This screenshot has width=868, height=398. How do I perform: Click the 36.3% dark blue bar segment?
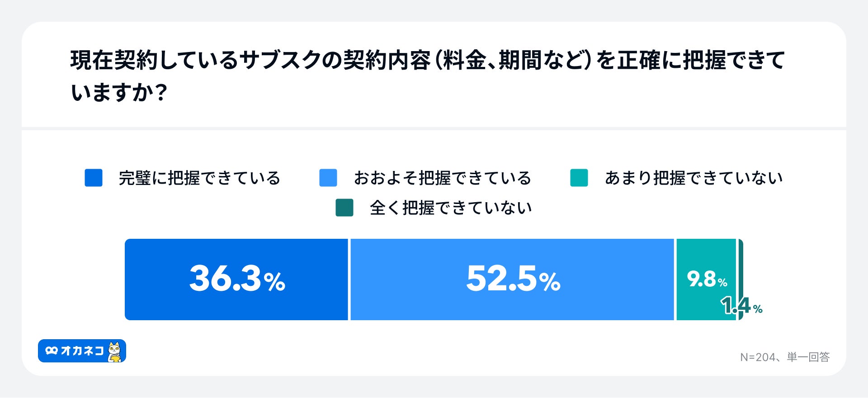tap(236, 280)
